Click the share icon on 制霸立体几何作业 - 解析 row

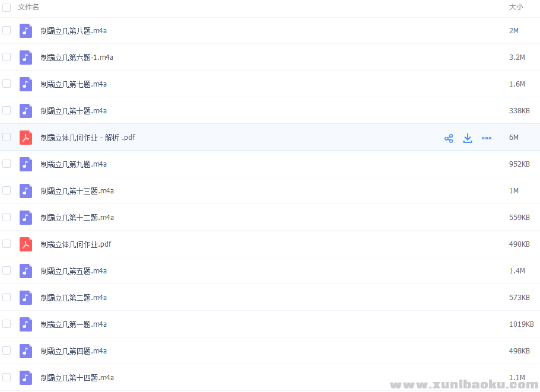click(x=449, y=138)
